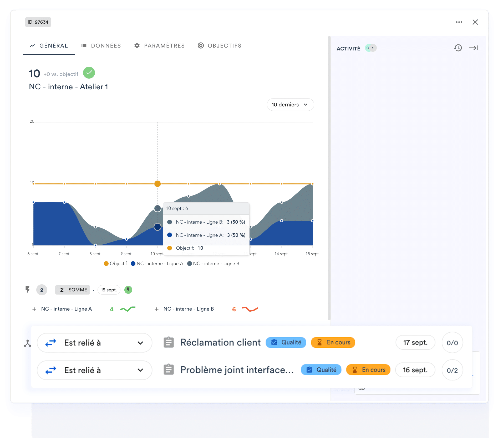
Task: Click the '15 sept.' date pill
Action: pyautogui.click(x=109, y=290)
